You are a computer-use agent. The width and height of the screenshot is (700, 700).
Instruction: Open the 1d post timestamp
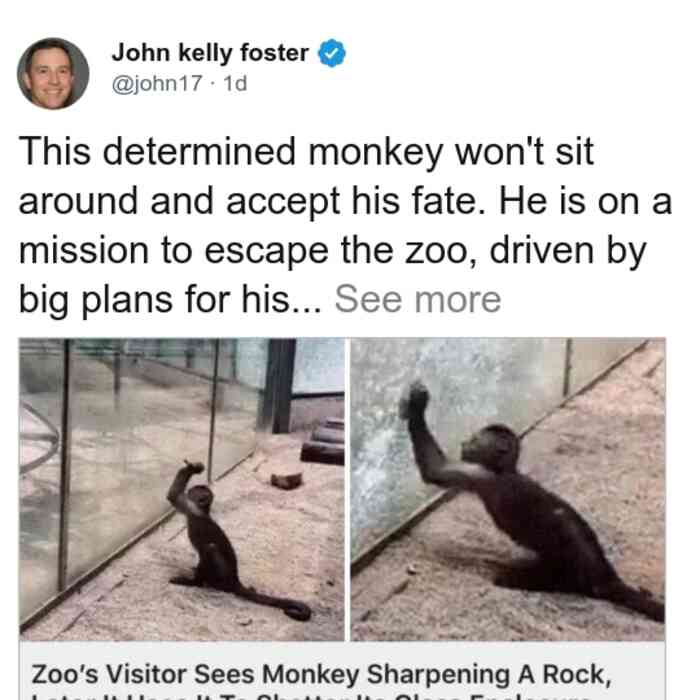(235, 83)
